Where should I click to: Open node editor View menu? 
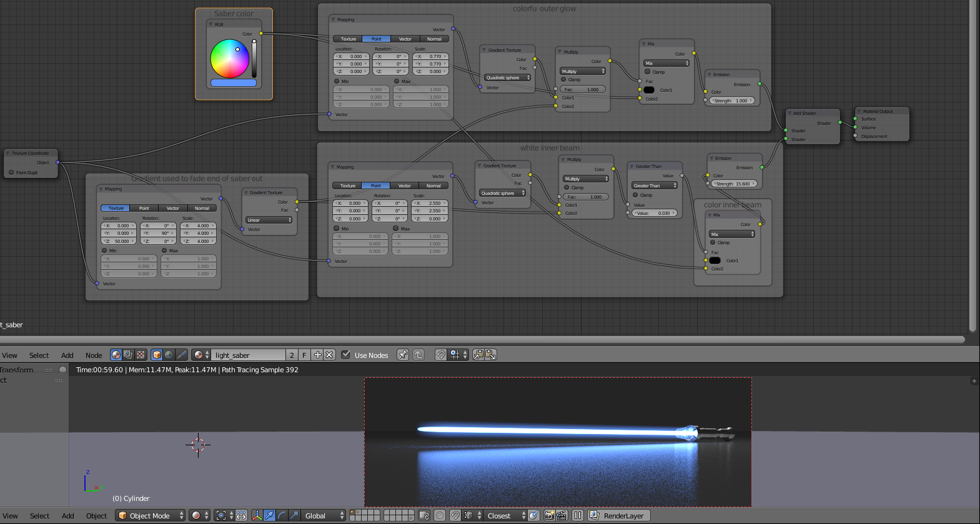10,355
